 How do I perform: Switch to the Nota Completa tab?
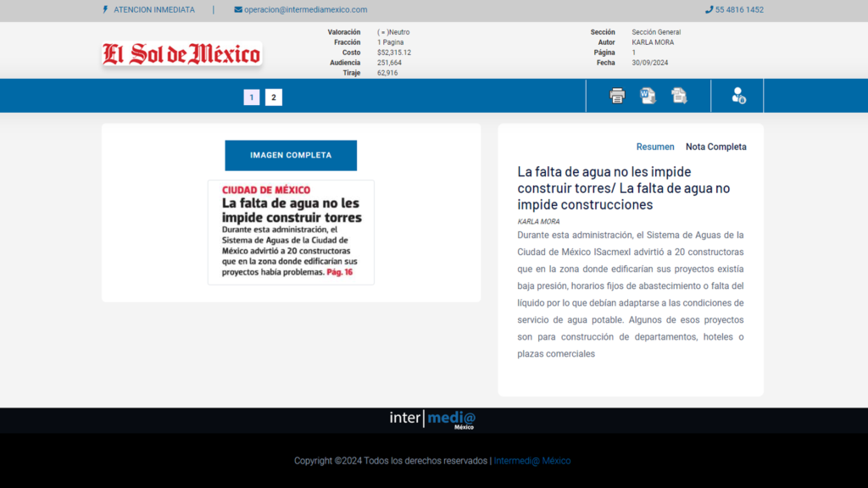715,147
